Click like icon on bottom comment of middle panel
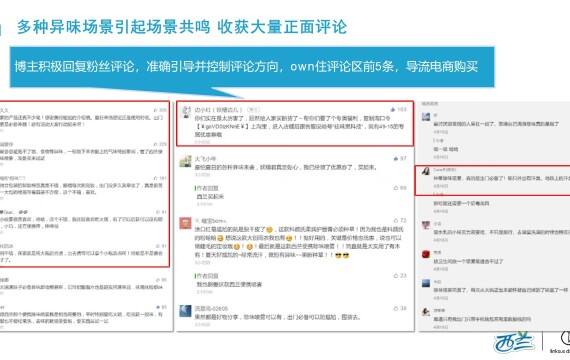 tap(396, 308)
